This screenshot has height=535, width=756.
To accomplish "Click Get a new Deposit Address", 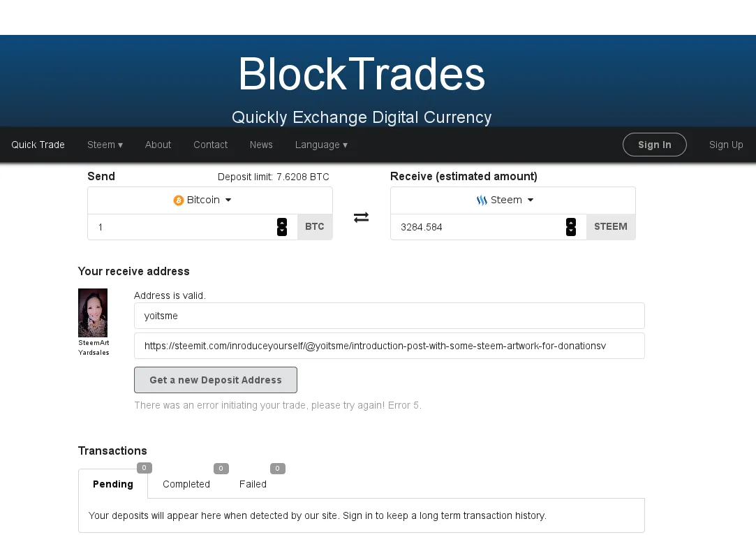I will [216, 380].
